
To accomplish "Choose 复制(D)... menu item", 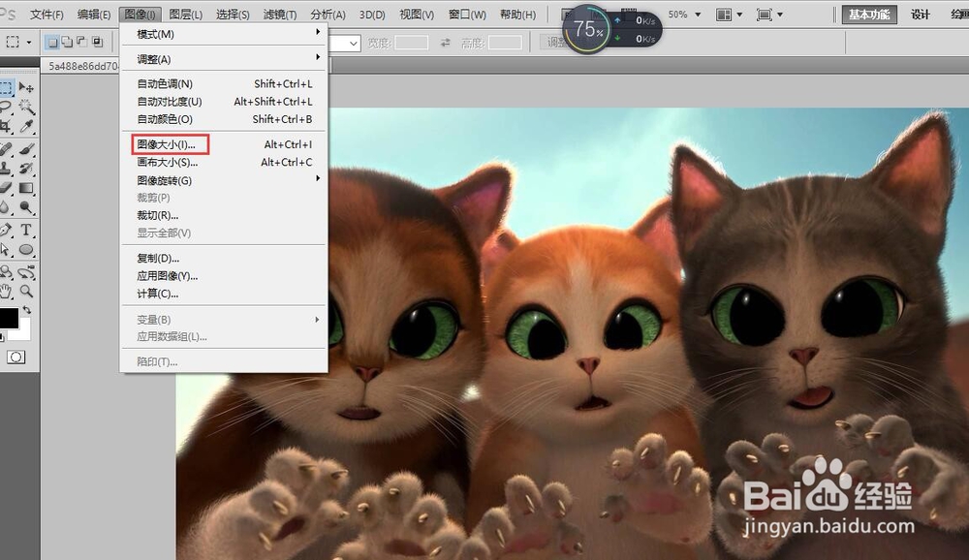I will pyautogui.click(x=224, y=258).
